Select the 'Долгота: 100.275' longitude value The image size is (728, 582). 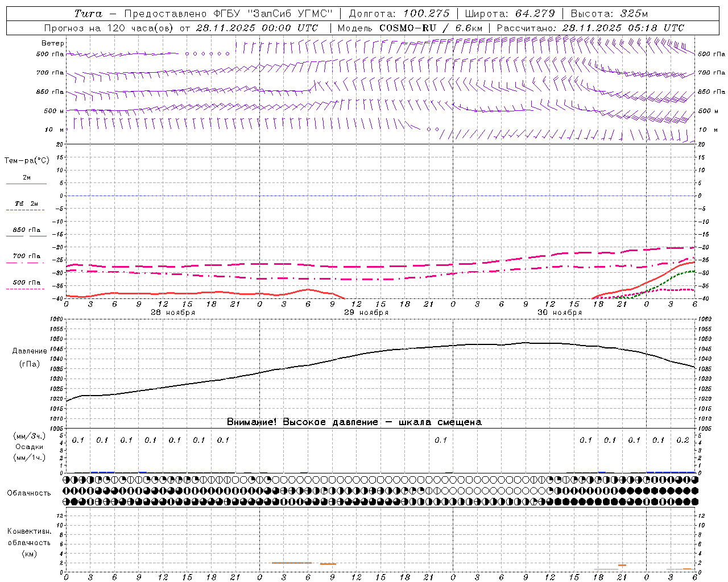(x=399, y=13)
